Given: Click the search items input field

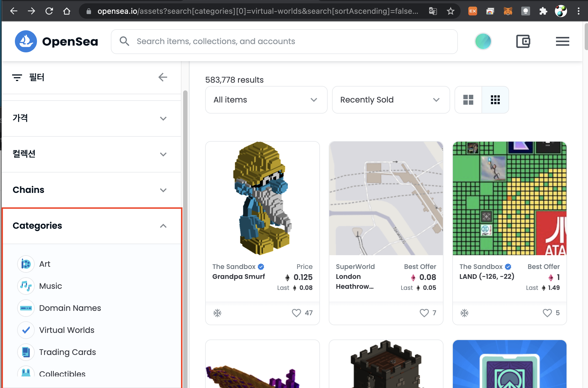Looking at the screenshot, I should click(x=284, y=42).
